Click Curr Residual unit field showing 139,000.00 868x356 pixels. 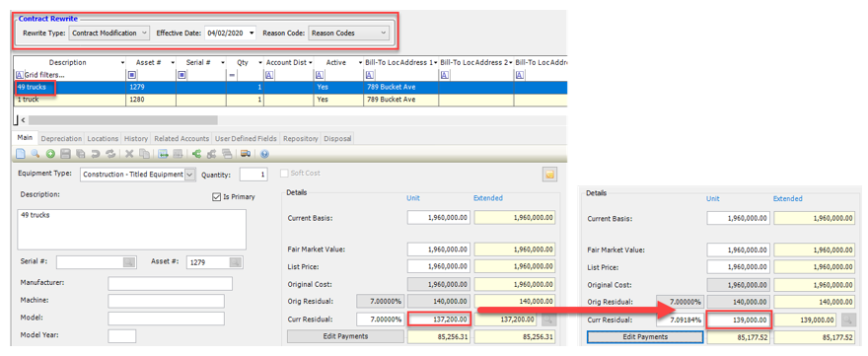click(x=739, y=320)
